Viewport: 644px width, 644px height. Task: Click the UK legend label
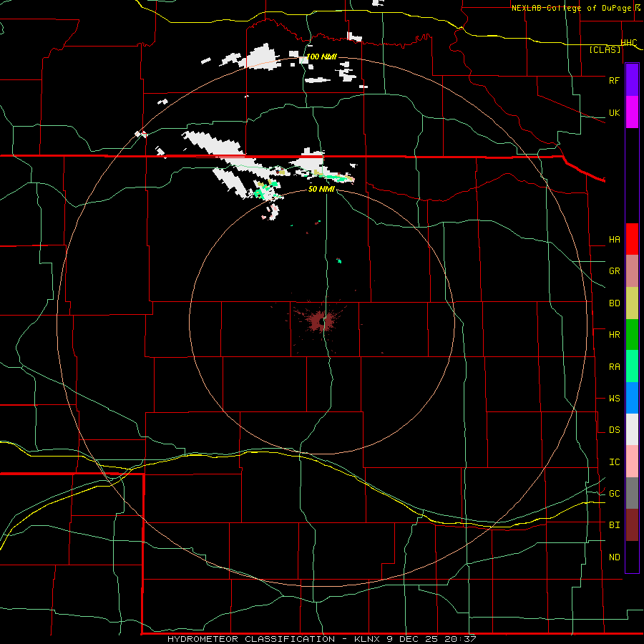click(x=614, y=112)
